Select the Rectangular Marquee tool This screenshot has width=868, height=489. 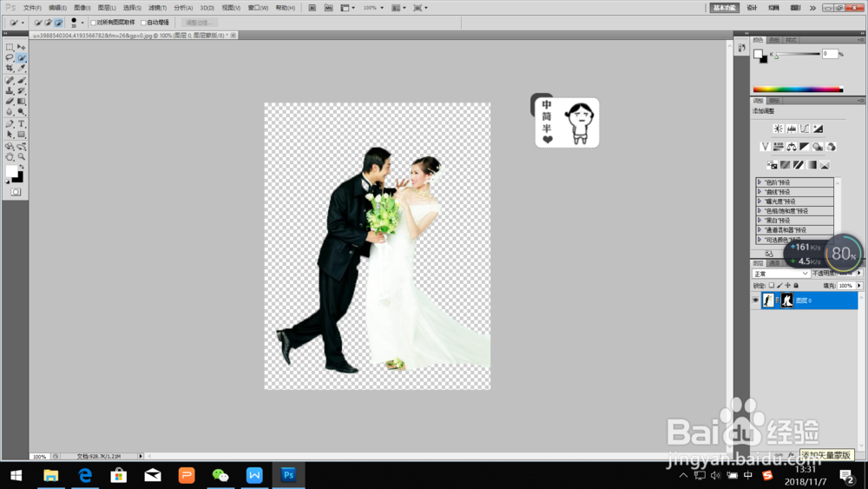(10, 47)
